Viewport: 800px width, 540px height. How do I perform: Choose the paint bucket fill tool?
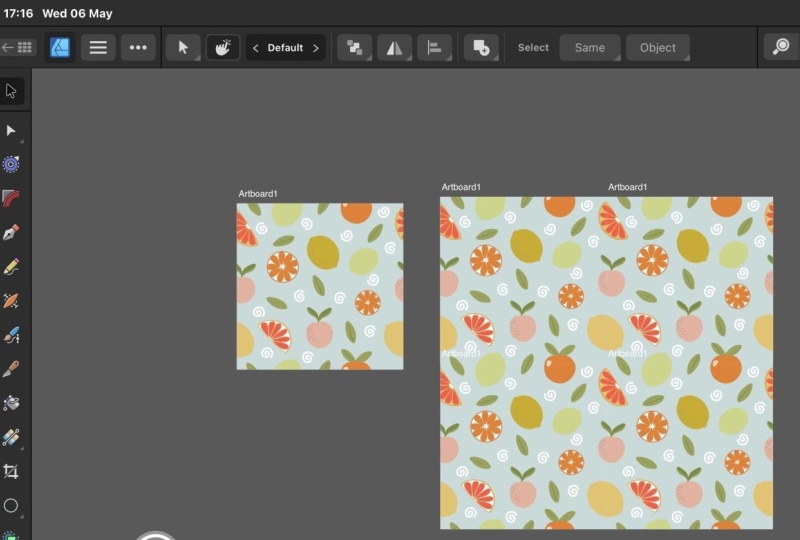tap(11, 403)
